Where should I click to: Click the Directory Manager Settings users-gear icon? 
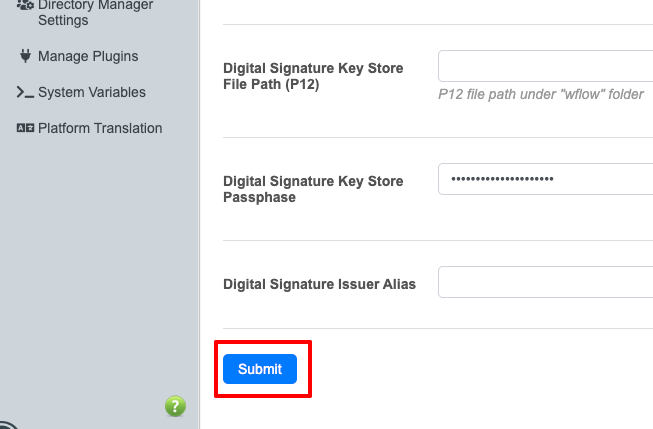point(25,5)
